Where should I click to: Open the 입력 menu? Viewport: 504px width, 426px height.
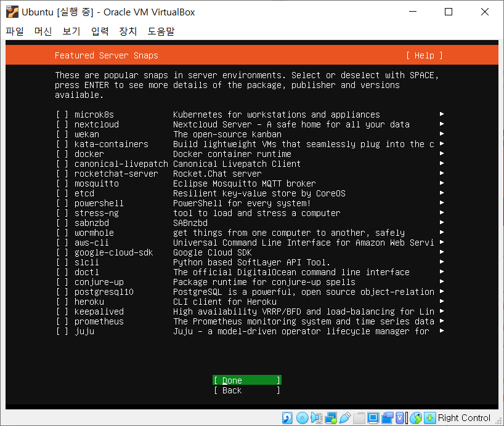coord(100,31)
